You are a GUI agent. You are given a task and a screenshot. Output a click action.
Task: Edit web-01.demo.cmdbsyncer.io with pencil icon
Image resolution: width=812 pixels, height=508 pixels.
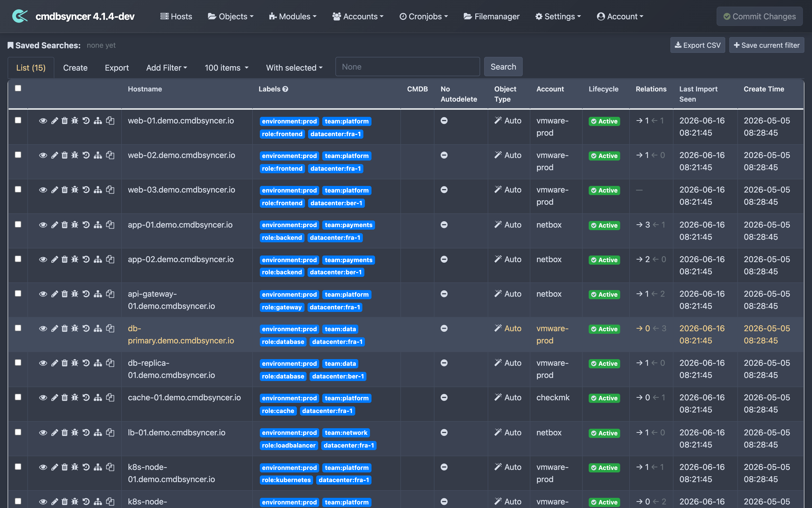point(54,121)
